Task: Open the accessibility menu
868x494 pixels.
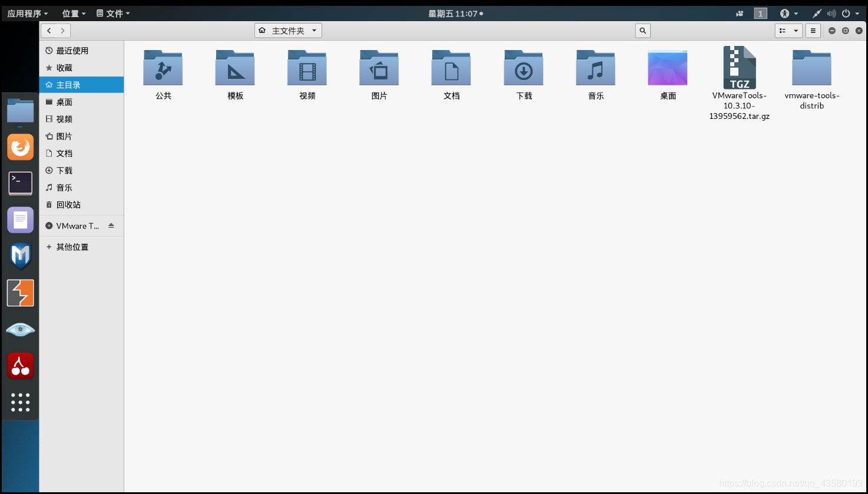Action: coord(789,14)
